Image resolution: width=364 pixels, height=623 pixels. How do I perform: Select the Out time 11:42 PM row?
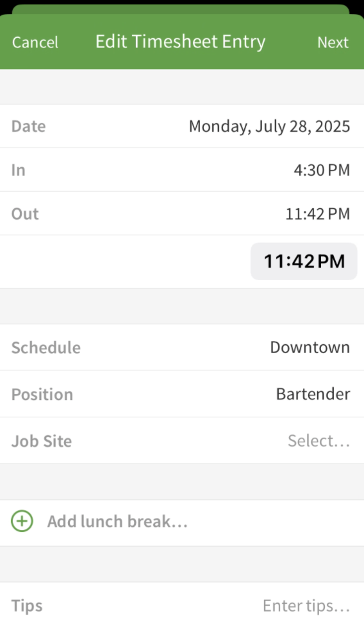click(x=182, y=213)
